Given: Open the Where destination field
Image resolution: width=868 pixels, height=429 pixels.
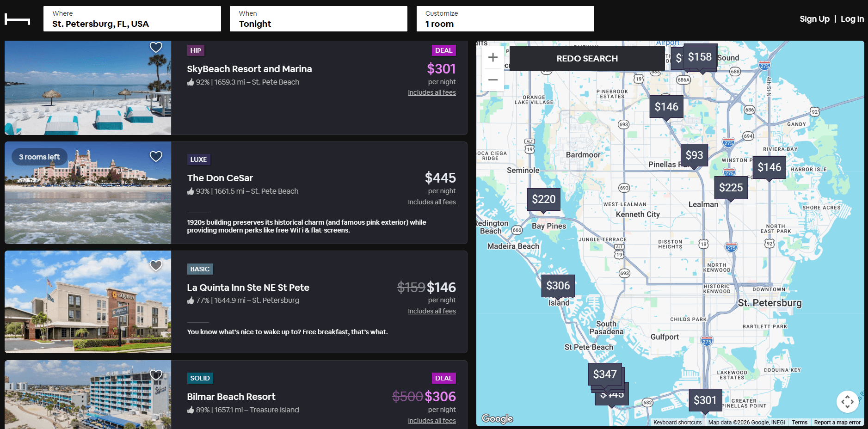Looking at the screenshot, I should [132, 19].
